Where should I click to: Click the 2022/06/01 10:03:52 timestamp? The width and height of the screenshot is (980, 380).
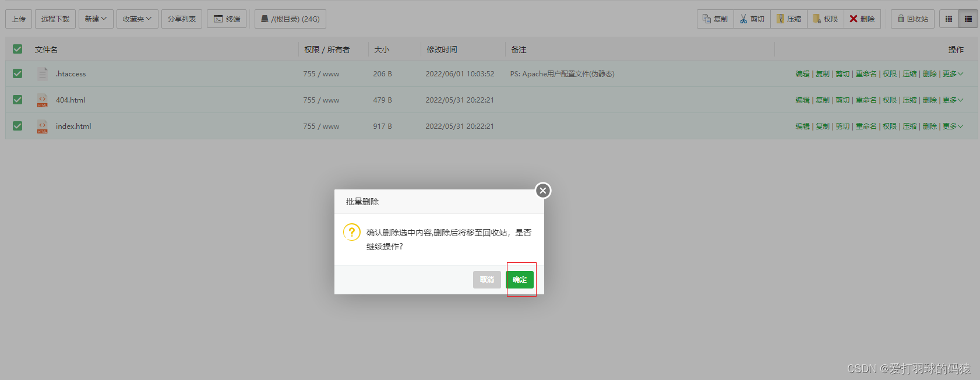click(460, 74)
